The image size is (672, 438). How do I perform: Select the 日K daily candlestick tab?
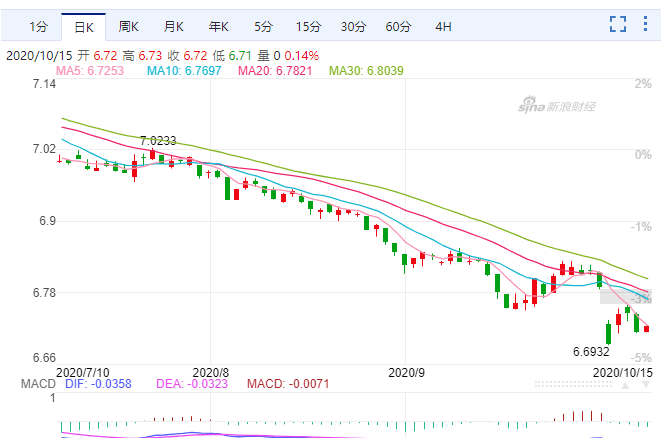click(x=81, y=25)
